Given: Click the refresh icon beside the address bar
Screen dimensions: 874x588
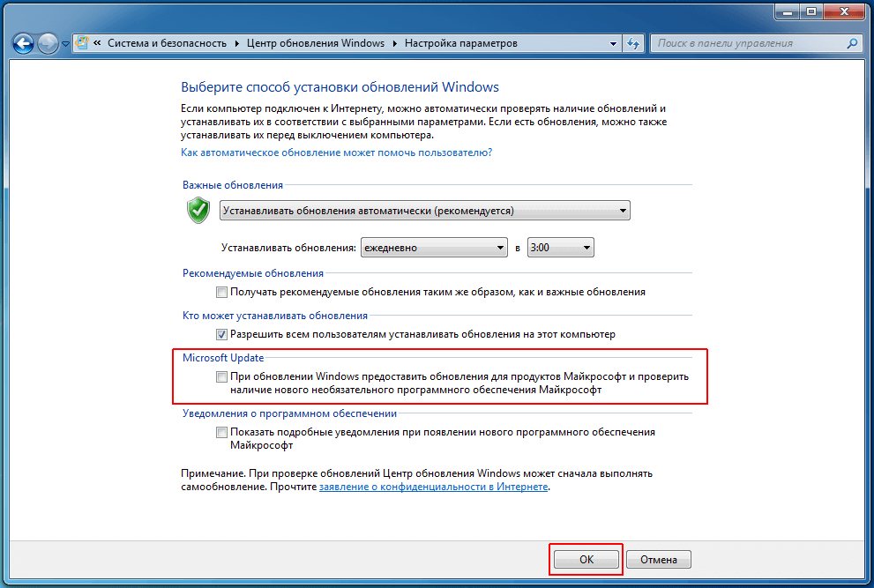Looking at the screenshot, I should (x=633, y=42).
